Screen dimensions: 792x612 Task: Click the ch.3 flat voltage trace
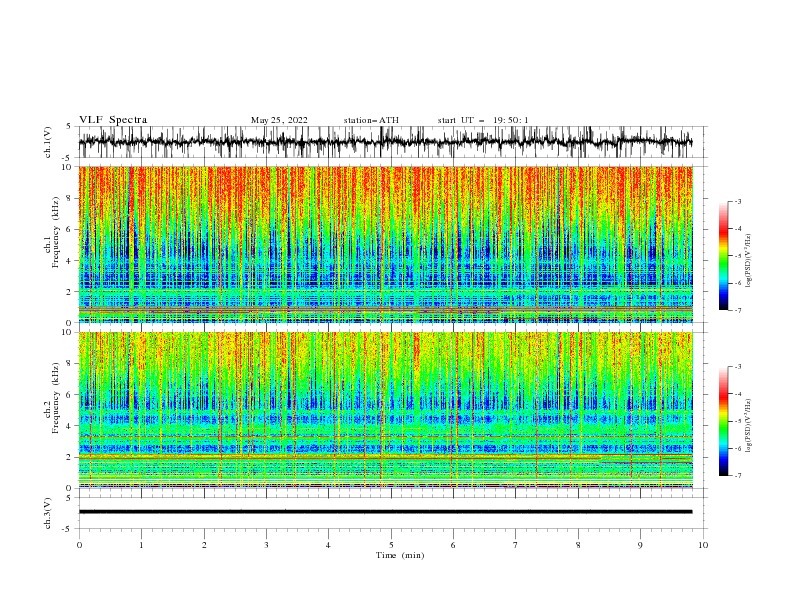point(385,512)
